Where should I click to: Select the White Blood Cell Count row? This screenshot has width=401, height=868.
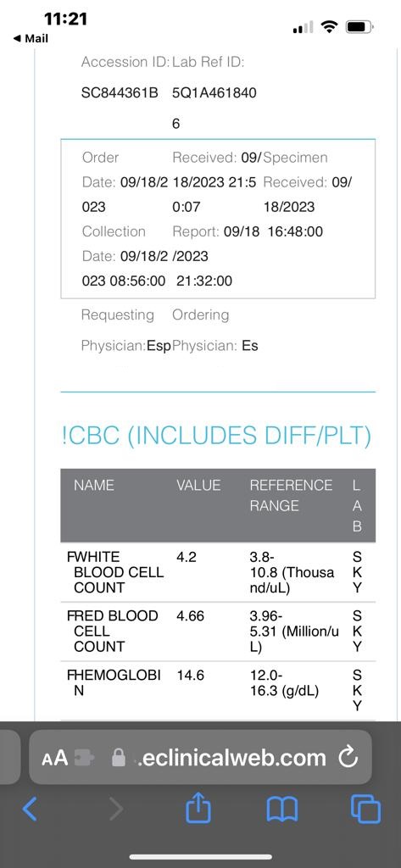[x=218, y=572]
